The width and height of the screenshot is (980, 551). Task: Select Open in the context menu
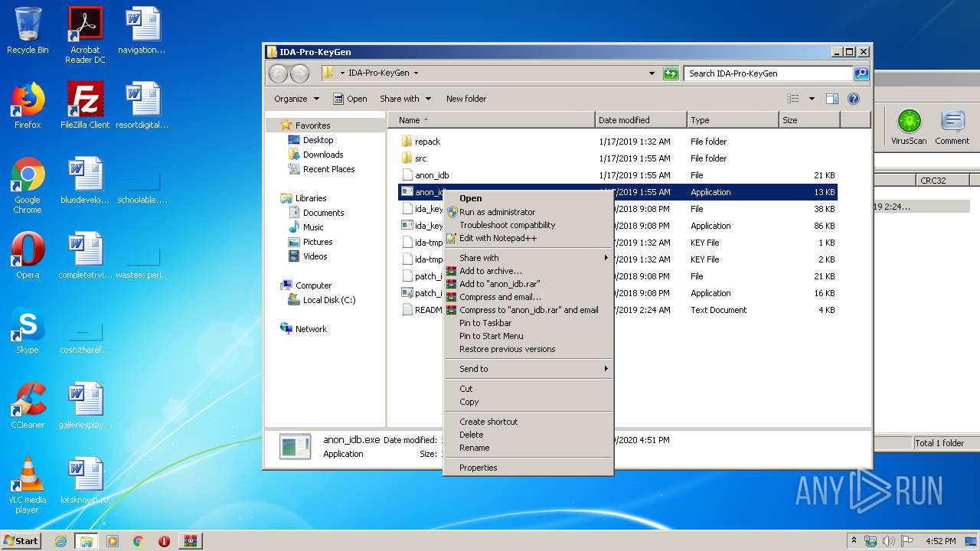click(x=528, y=198)
